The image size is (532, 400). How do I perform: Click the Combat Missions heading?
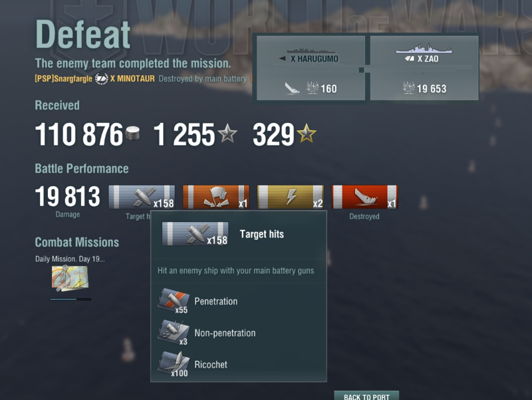tap(77, 243)
